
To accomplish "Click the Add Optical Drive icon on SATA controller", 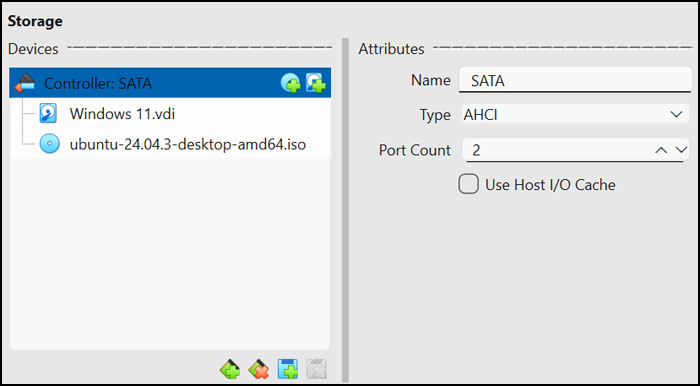I will point(290,83).
